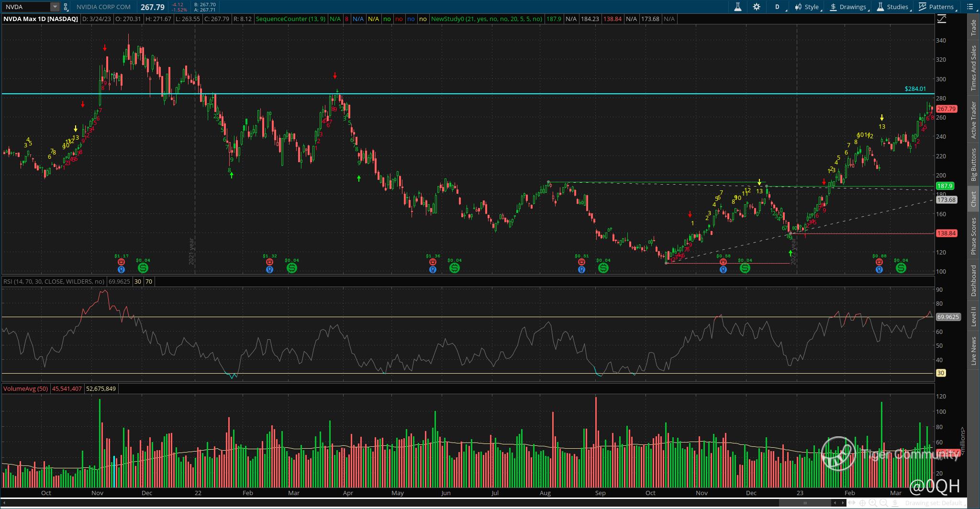Expand the NVDA symbol dropdown arrow

click(55, 7)
